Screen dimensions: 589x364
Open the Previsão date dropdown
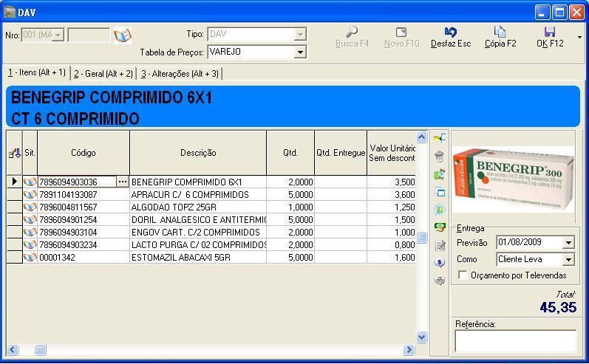tap(569, 243)
